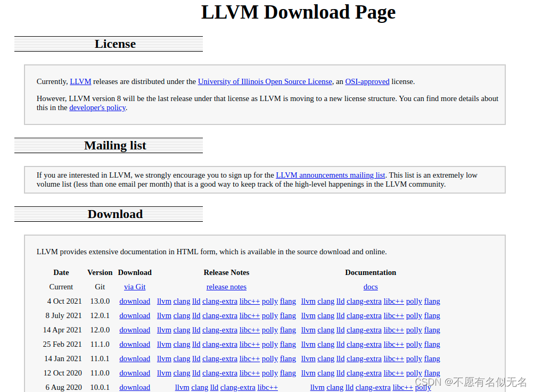Open 13.0.0 clang release notes
The height and width of the screenshot is (392, 534).
point(182,301)
